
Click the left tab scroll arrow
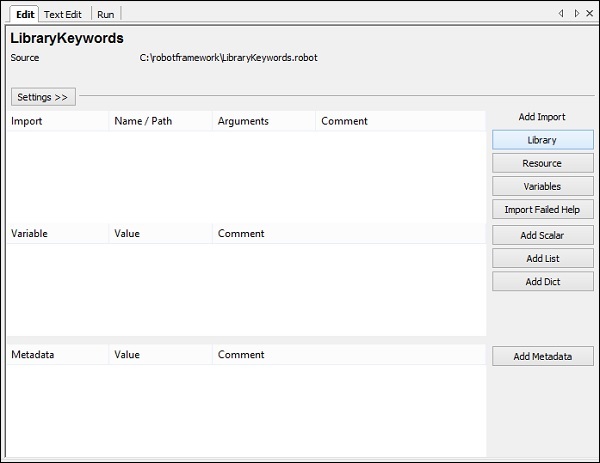(561, 13)
